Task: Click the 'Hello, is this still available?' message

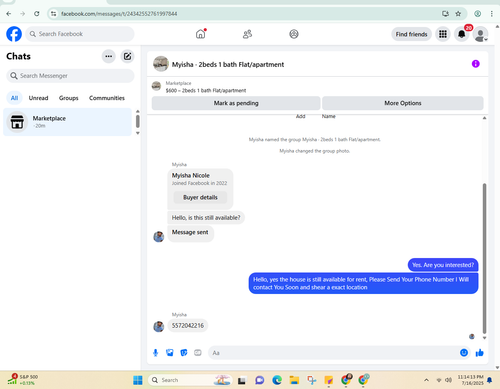Action: (206, 218)
